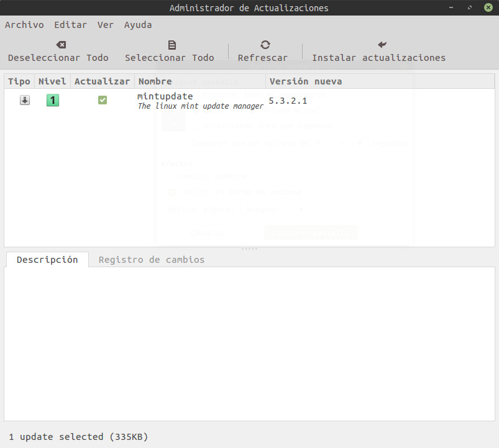Sort by the Tipo column header
Screen dimensions: 499x448
click(x=19, y=81)
